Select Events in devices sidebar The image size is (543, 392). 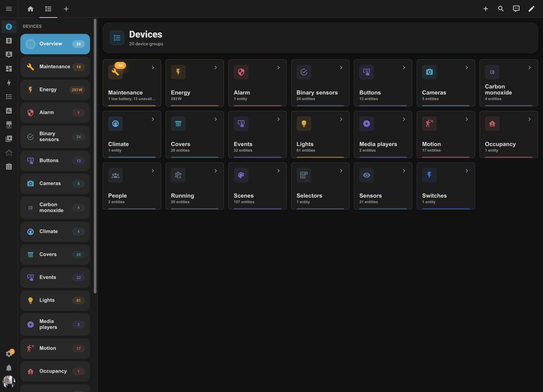click(x=55, y=277)
